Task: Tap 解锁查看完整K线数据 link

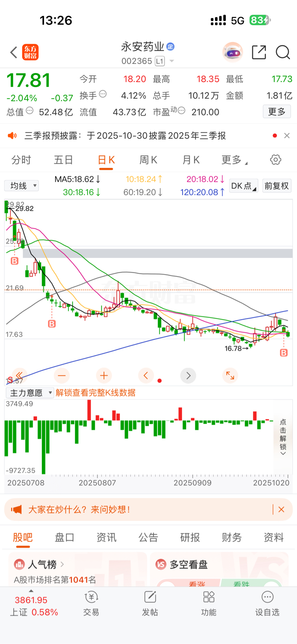Action: pyautogui.click(x=96, y=393)
